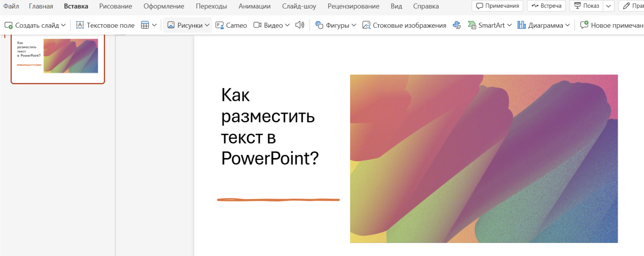
Task: Expand the table dropdown arrow
Action: 154,25
